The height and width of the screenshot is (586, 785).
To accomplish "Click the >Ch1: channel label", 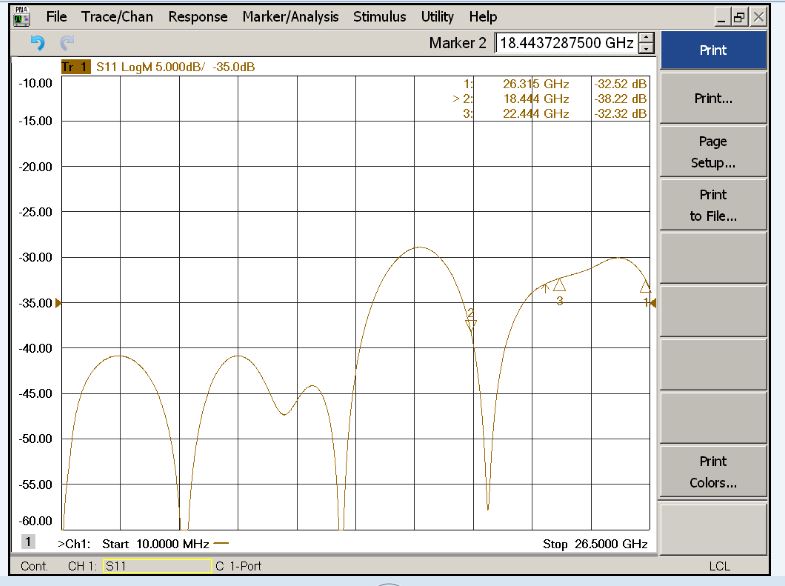I will (74, 544).
